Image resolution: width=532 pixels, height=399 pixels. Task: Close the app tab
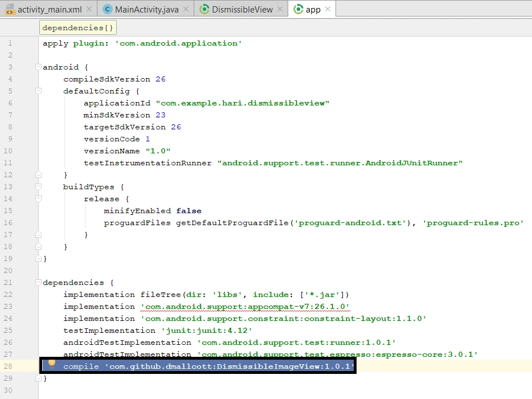(328, 9)
